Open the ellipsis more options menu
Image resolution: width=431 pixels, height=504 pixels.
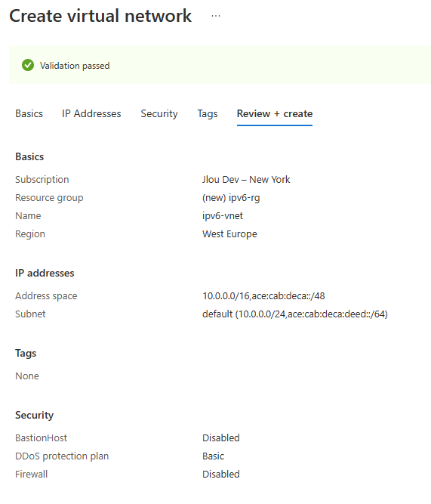[216, 16]
